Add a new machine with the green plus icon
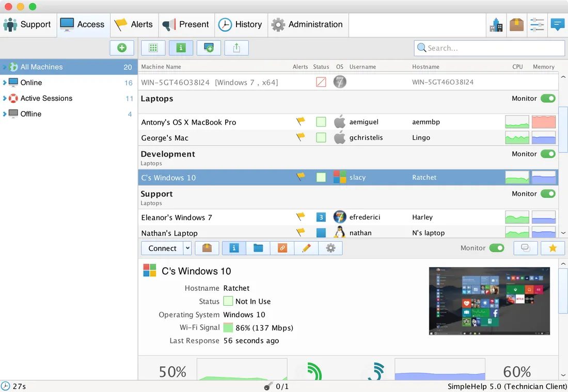This screenshot has width=568, height=392. click(122, 48)
